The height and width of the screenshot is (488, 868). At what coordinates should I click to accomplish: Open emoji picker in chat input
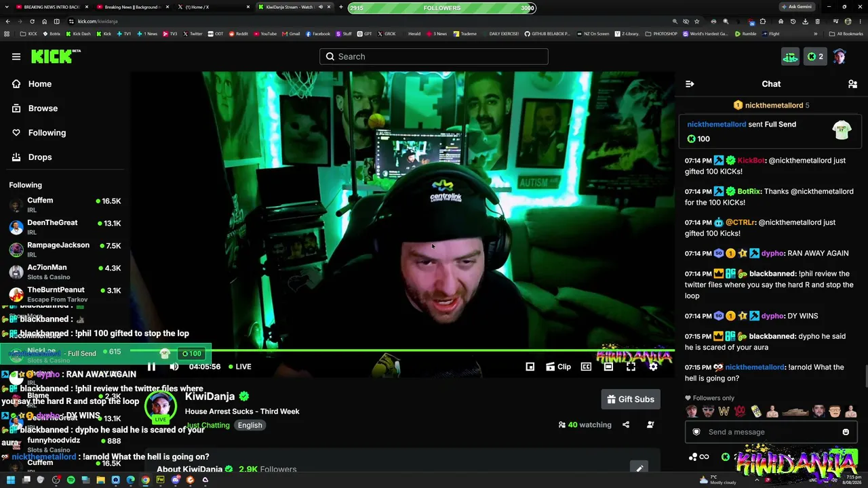click(x=846, y=432)
